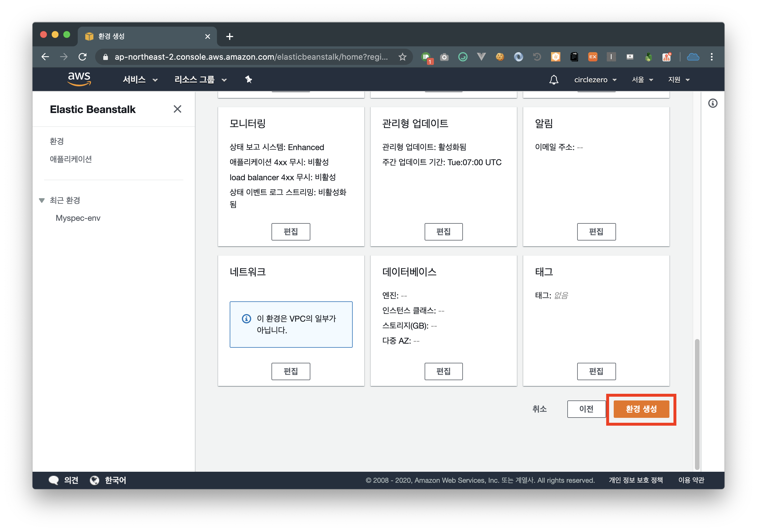Reload the page with refresh icon
Image resolution: width=757 pixels, height=532 pixels.
pyautogui.click(x=82, y=57)
